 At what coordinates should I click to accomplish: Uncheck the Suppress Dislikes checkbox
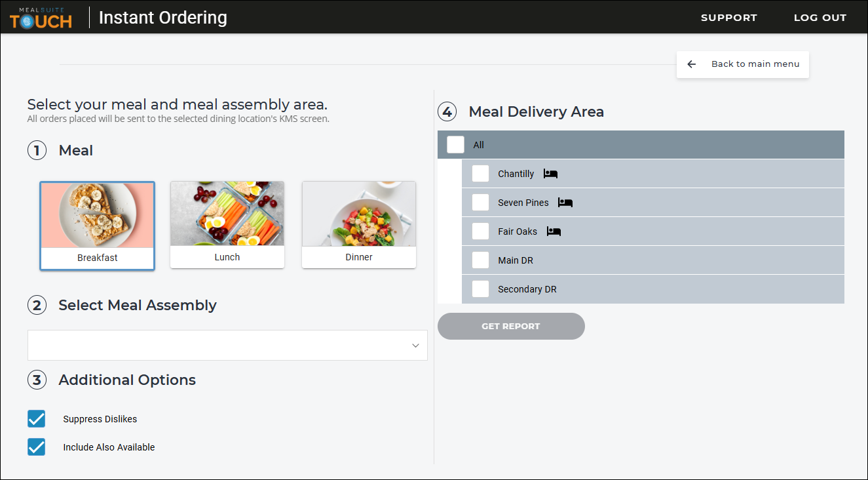point(36,419)
